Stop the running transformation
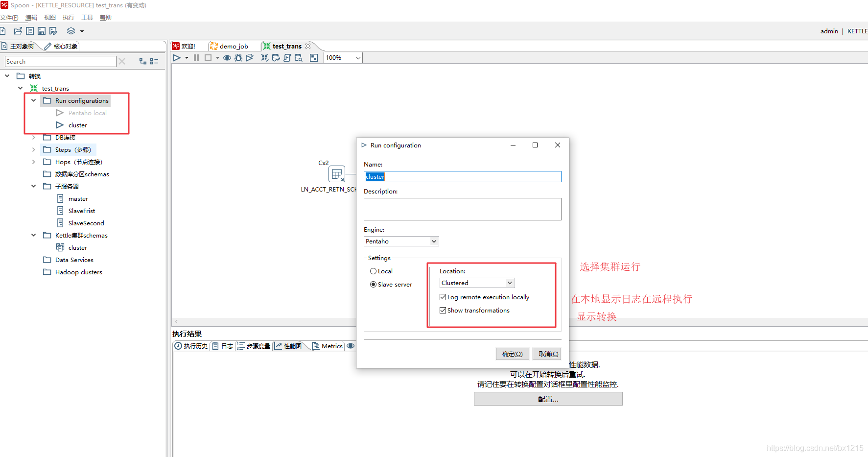 tap(208, 58)
